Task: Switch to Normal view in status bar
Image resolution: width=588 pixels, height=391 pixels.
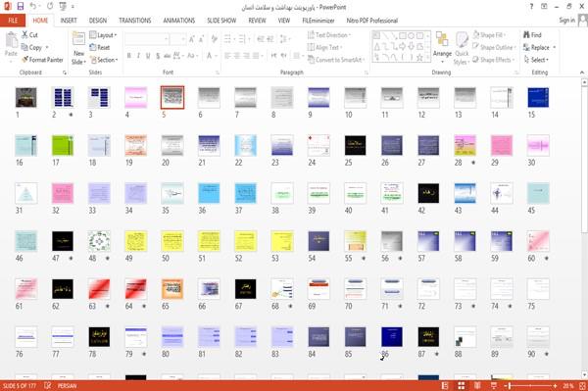Action: tap(445, 386)
